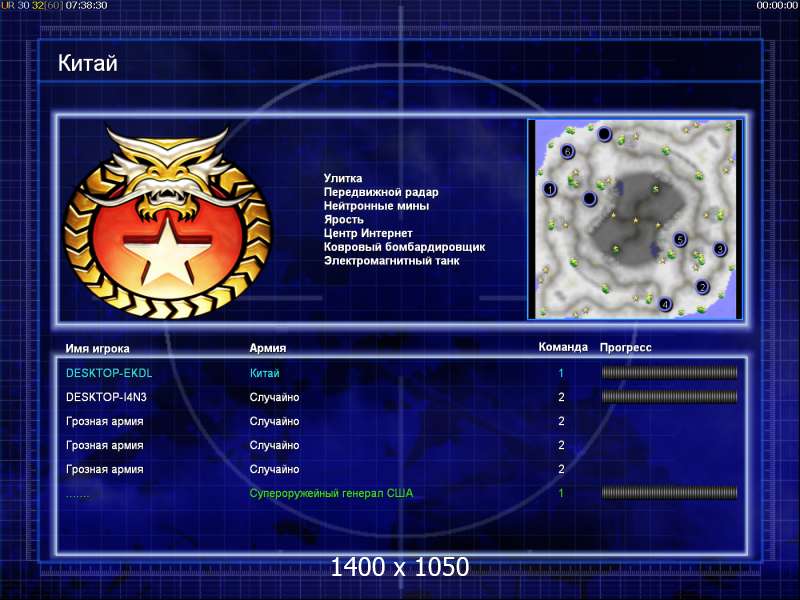800x600 pixels.
Task: Click the "Передвижной радар" entry
Action: [381, 192]
